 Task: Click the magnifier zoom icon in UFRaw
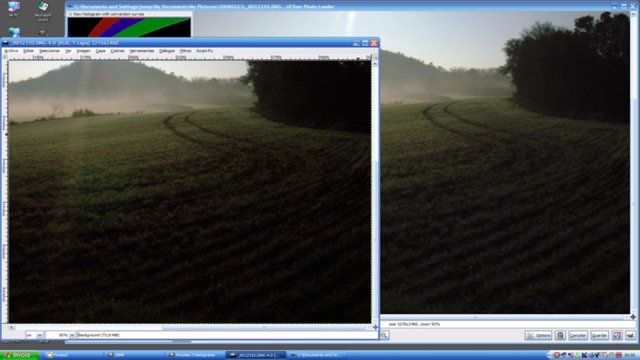(x=384, y=336)
